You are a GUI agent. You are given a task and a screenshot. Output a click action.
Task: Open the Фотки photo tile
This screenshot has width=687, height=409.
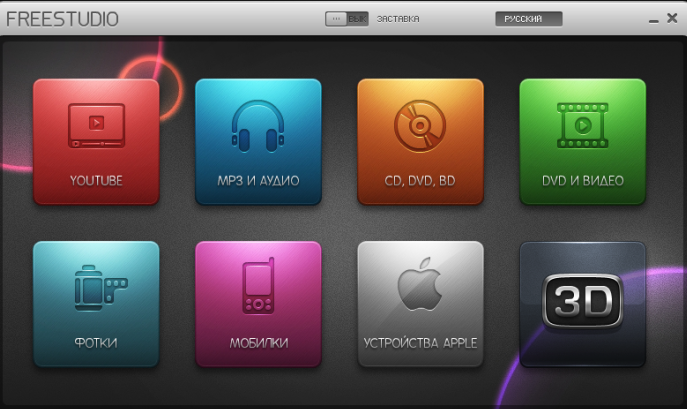click(96, 304)
